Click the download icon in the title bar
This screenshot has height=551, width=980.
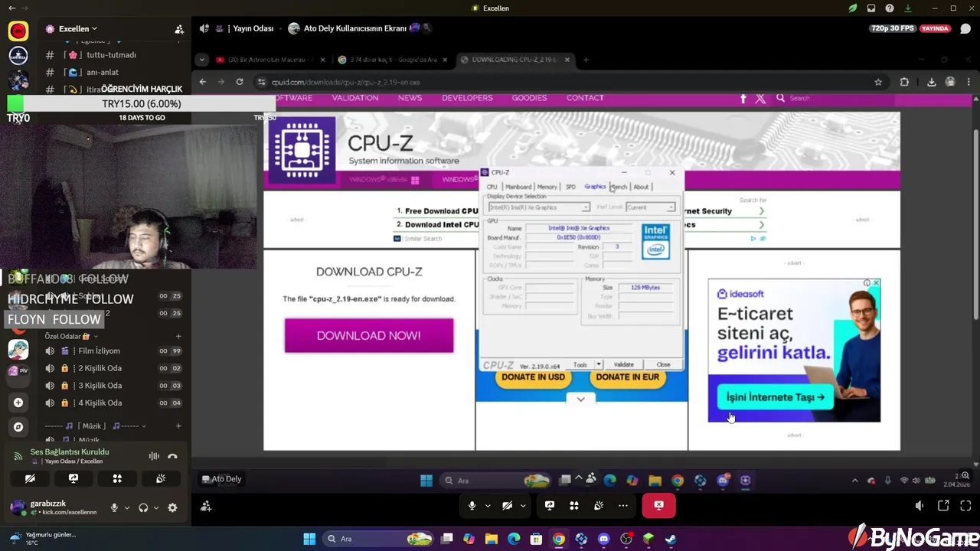pyautogui.click(x=908, y=8)
